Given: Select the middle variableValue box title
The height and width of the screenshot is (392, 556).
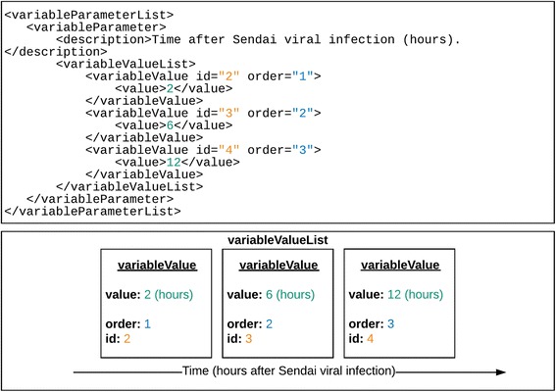Looking at the screenshot, I should pyautogui.click(x=278, y=266).
